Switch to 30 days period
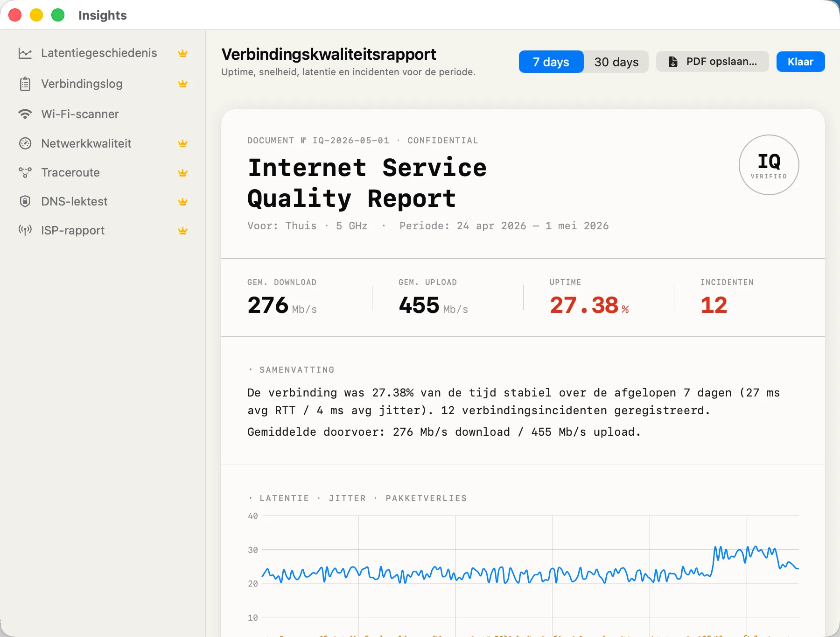 pos(616,62)
